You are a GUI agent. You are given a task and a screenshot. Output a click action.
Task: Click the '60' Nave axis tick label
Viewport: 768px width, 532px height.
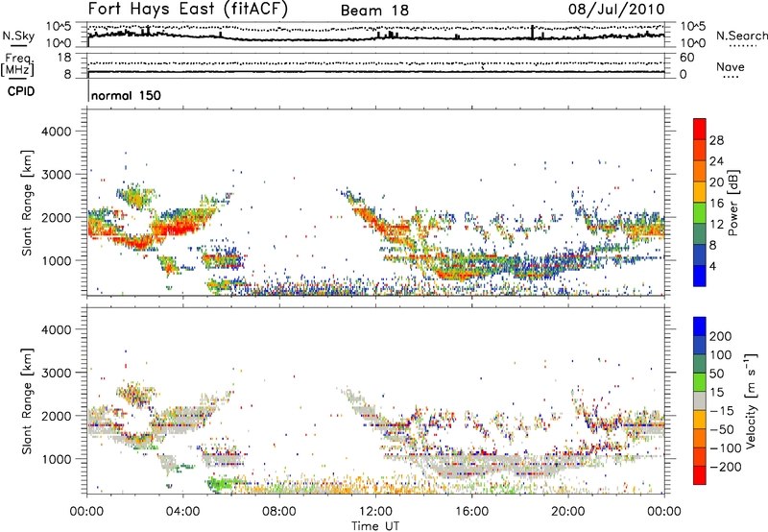686,58
